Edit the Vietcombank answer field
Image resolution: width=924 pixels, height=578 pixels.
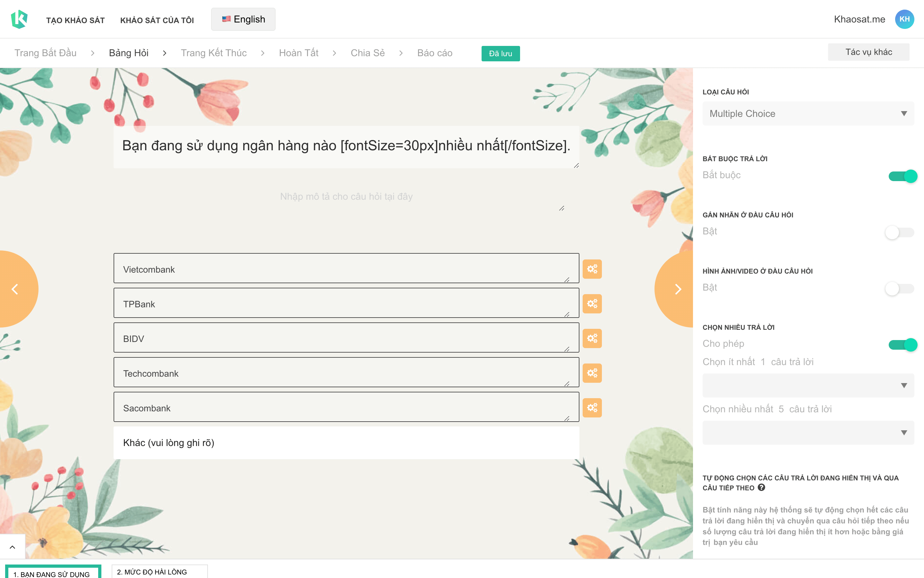coord(346,268)
